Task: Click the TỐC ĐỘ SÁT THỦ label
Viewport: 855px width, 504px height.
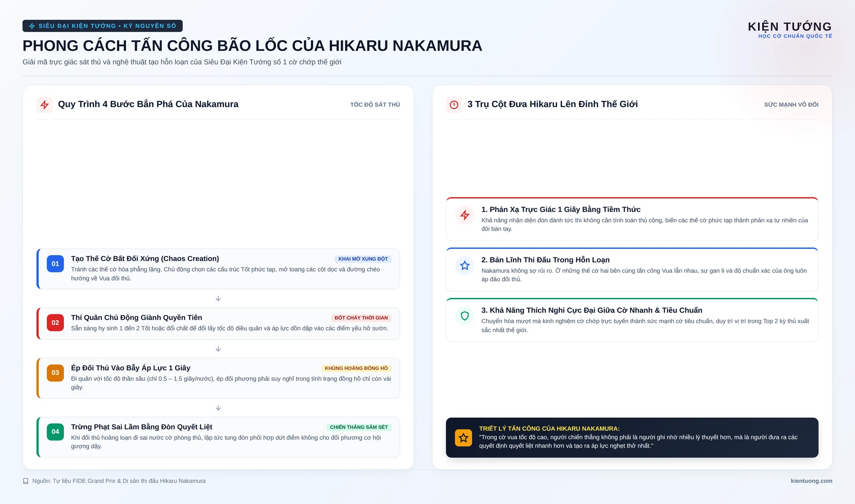Action: [375, 105]
